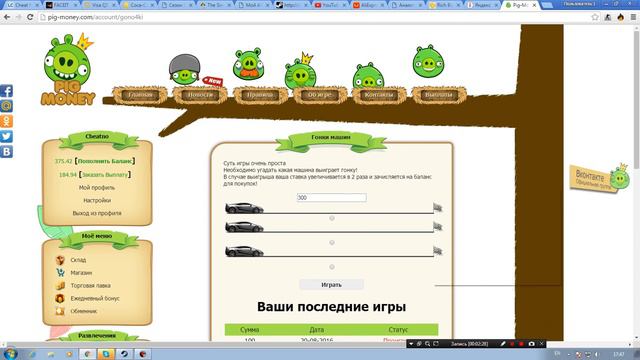Click the recorder magnifier zoom icon
The image size is (640, 360).
point(427,344)
